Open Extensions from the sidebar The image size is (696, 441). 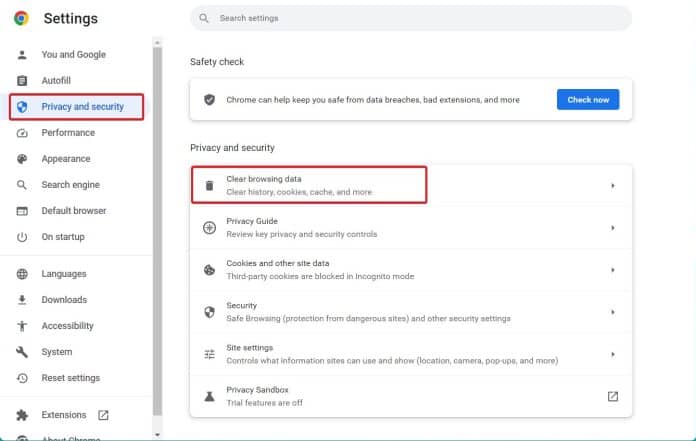click(x=64, y=414)
